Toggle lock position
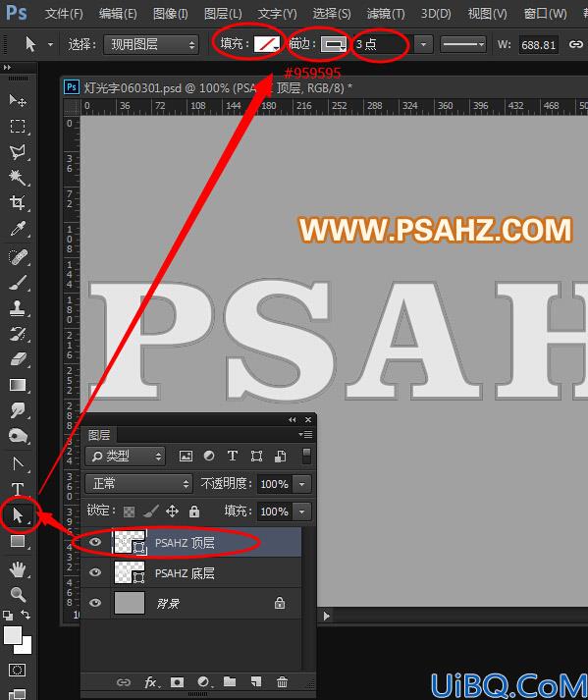The width and height of the screenshot is (588, 700). (x=173, y=512)
